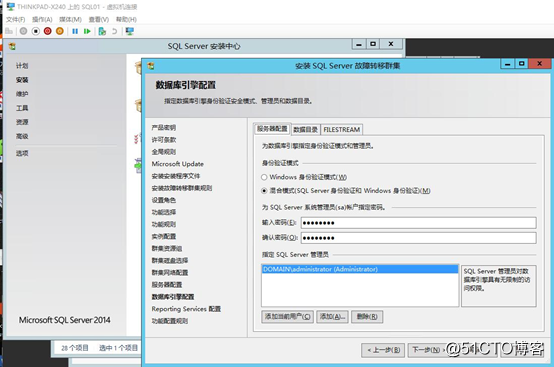This screenshot has width=554, height=367.
Task: Select 选项 in the Installation Center sidebar
Action: click(x=22, y=153)
